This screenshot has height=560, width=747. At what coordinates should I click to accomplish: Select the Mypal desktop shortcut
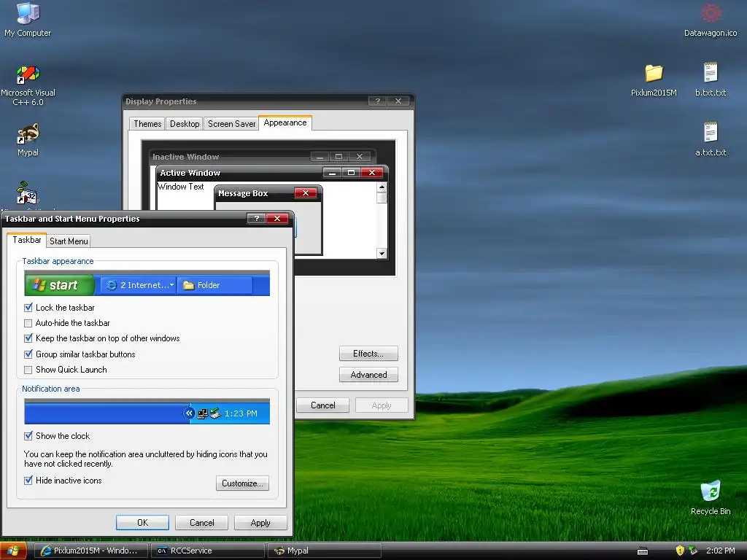(x=28, y=140)
